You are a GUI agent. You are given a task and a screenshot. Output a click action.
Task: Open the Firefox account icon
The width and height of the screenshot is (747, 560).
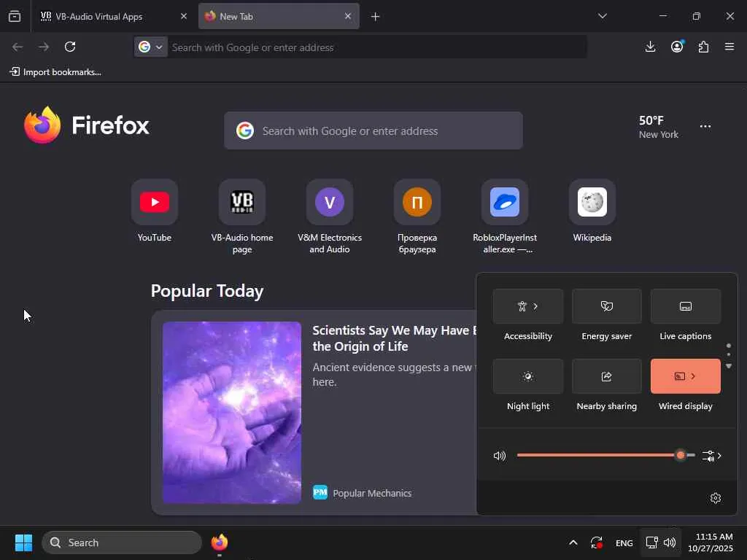(677, 47)
